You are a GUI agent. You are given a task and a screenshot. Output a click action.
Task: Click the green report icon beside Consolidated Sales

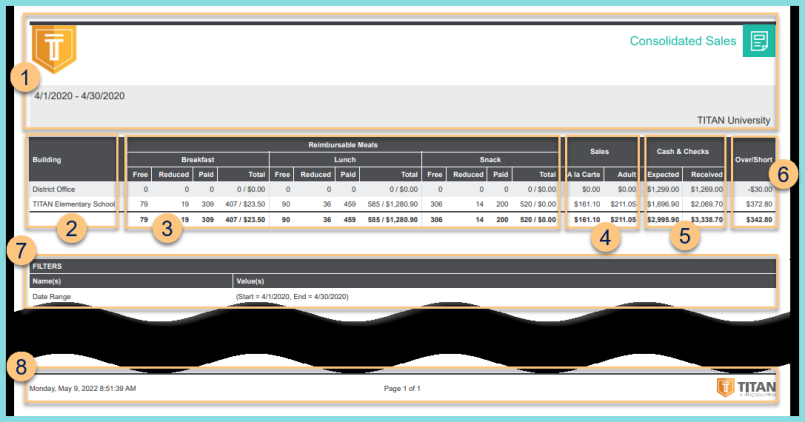tap(759, 41)
